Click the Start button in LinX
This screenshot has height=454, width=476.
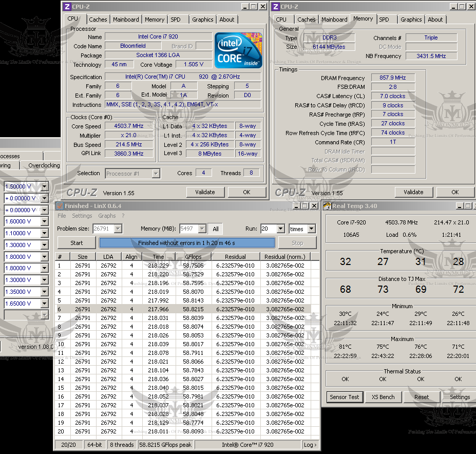point(77,243)
